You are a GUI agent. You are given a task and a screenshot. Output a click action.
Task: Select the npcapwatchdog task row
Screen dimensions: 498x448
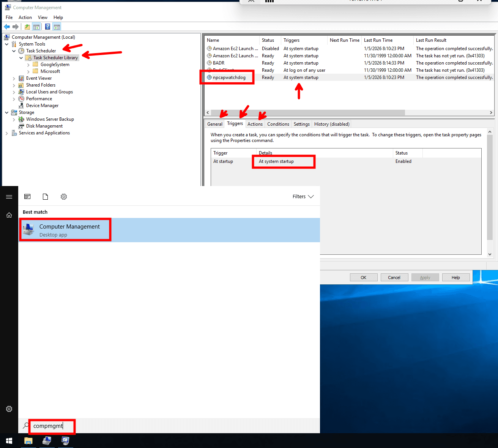click(x=229, y=77)
